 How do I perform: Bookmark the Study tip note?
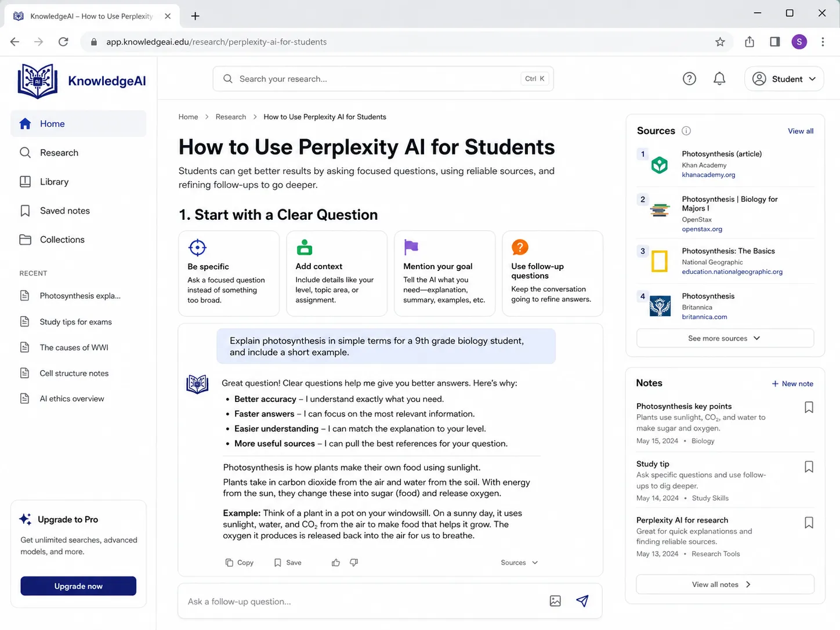coord(809,467)
